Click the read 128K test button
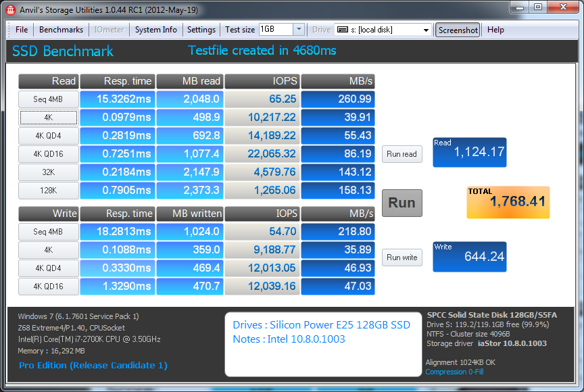584x392 pixels. tap(49, 191)
